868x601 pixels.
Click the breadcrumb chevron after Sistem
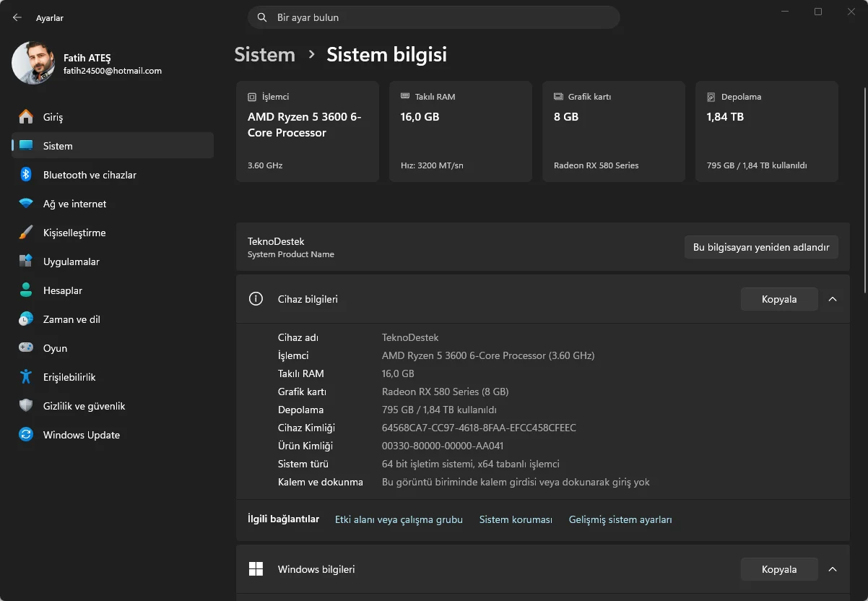tap(311, 55)
